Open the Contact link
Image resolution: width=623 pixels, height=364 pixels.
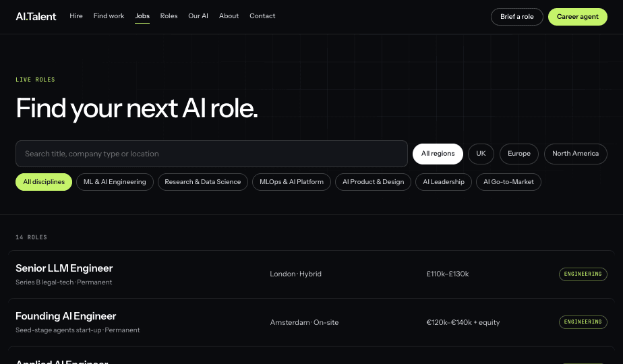tap(262, 16)
